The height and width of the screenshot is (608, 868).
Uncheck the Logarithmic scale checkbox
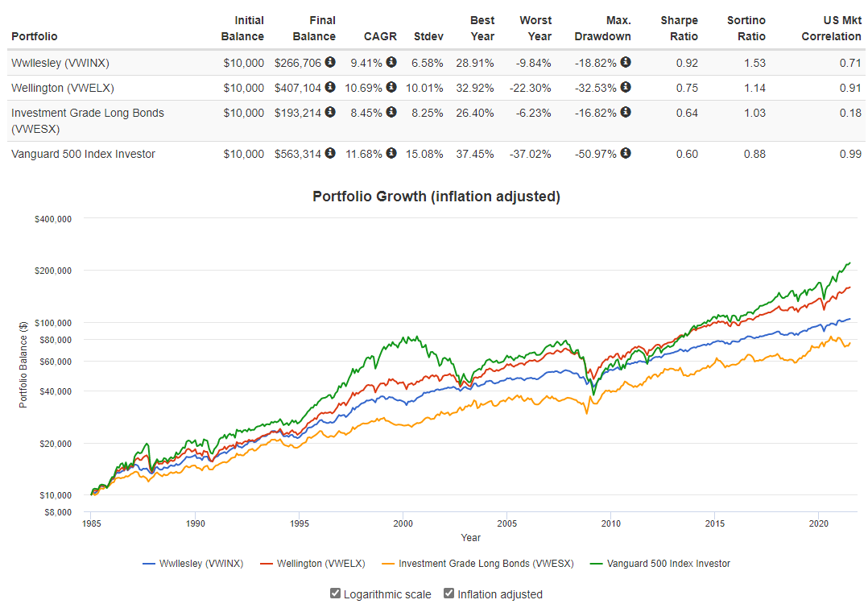pyautogui.click(x=335, y=594)
